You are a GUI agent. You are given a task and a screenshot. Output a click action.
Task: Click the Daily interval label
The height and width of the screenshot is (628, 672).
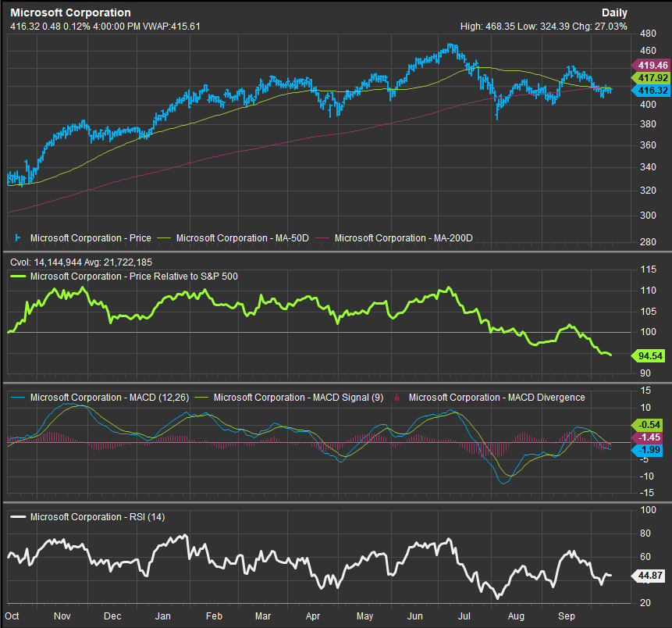614,12
